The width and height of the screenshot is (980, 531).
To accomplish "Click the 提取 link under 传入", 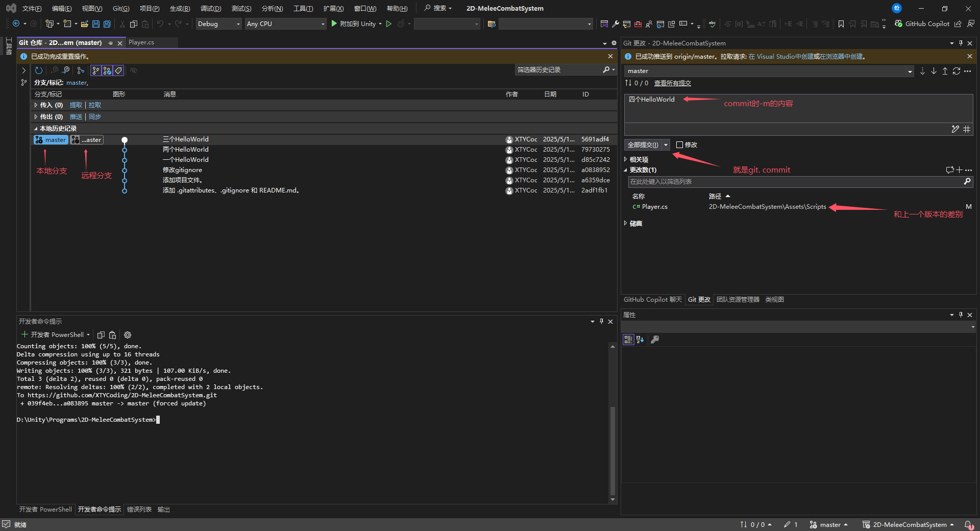I will [x=76, y=105].
